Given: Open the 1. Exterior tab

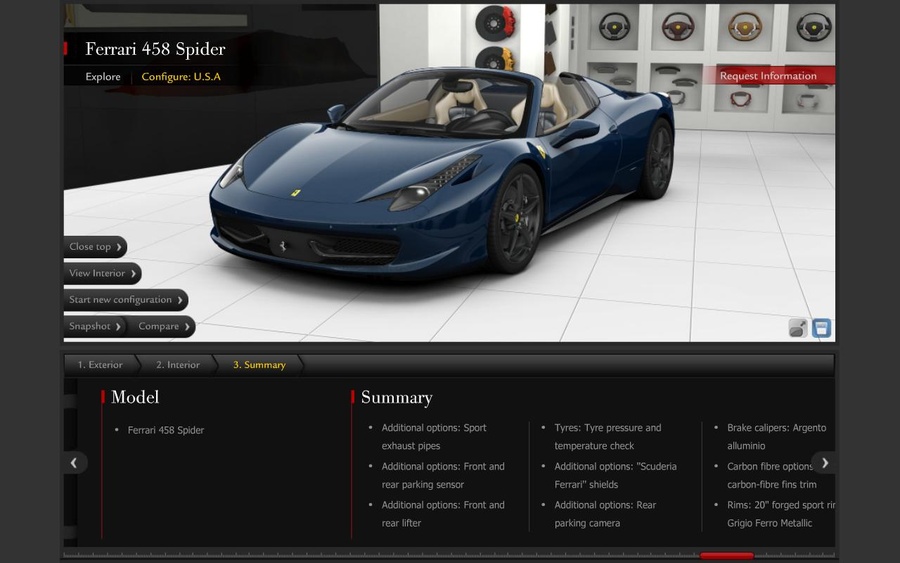Looking at the screenshot, I should [100, 365].
